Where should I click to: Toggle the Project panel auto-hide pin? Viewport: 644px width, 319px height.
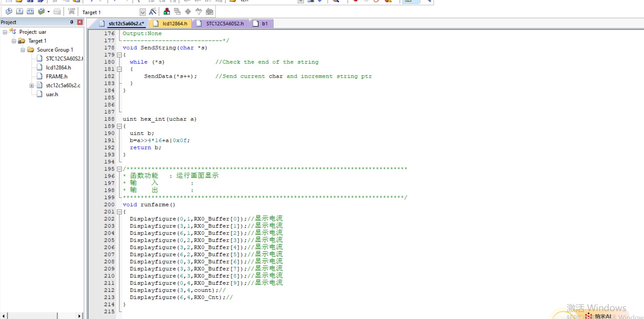pos(72,22)
